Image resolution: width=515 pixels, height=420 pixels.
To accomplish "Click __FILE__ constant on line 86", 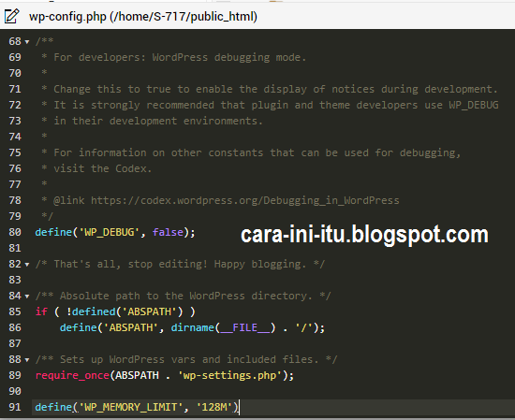I will (x=245, y=327).
